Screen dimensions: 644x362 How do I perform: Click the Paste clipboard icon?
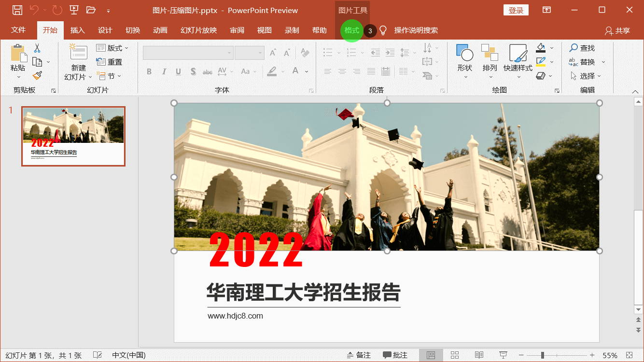coord(18,53)
